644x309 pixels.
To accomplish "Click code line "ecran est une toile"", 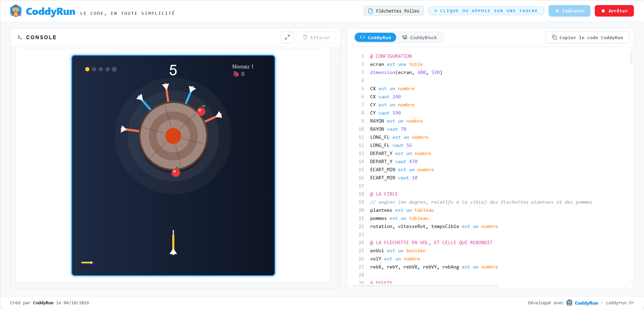I will pos(396,64).
